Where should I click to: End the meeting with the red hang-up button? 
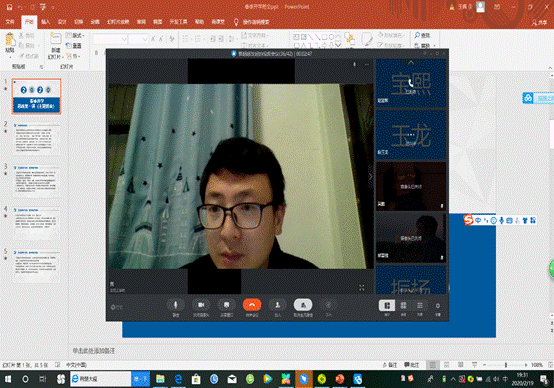[252, 305]
